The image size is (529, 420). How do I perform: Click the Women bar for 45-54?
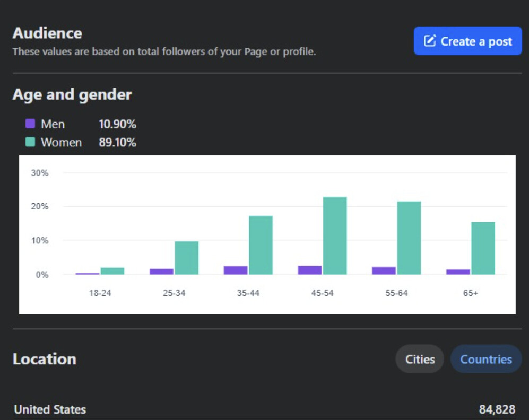pos(335,235)
